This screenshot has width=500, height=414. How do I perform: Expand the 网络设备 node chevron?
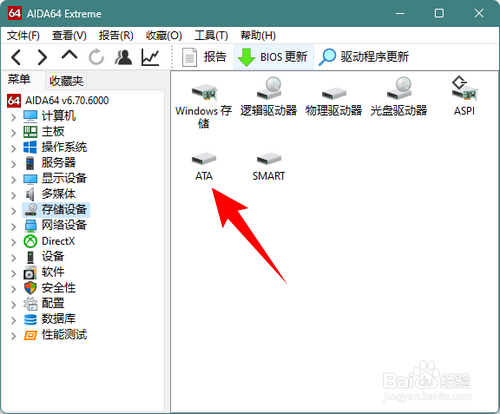(x=13, y=227)
